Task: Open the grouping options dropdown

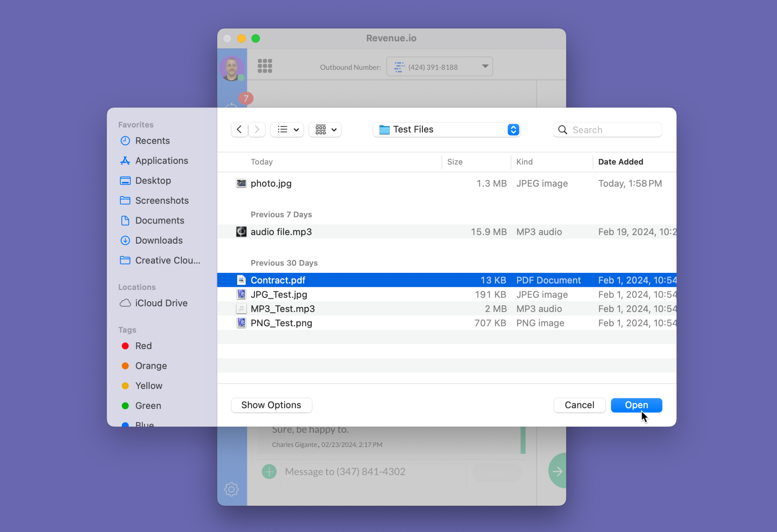Action: (325, 130)
